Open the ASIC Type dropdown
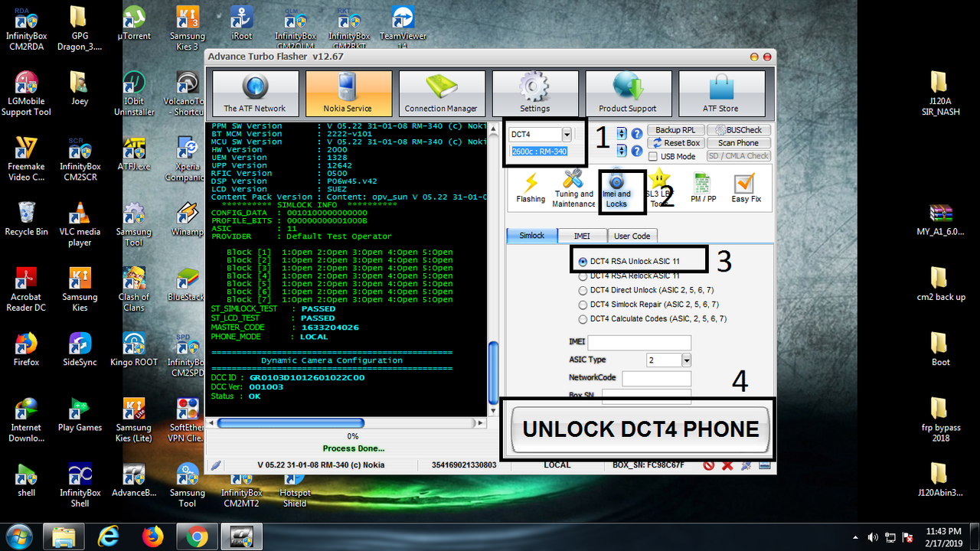 (x=686, y=360)
